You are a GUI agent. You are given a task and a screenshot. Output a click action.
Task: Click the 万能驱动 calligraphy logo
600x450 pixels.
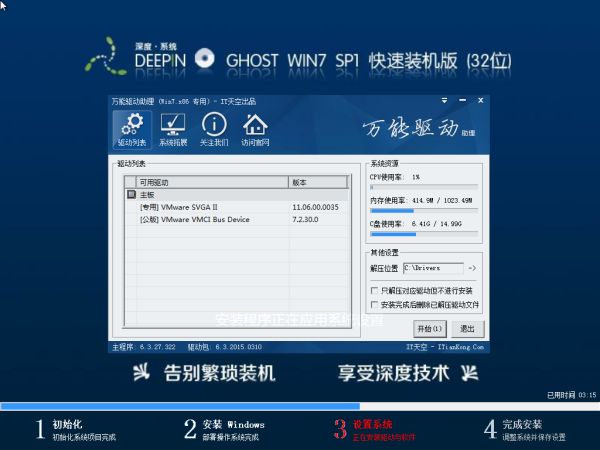point(418,129)
